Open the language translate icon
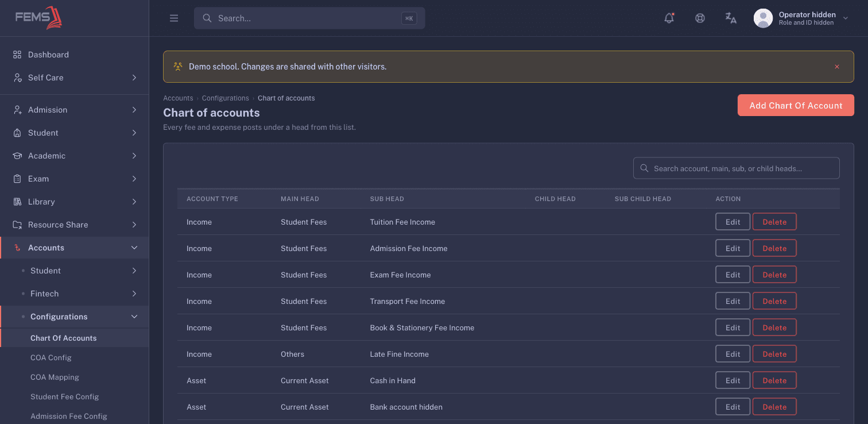Image resolution: width=868 pixels, height=424 pixels. (x=731, y=18)
